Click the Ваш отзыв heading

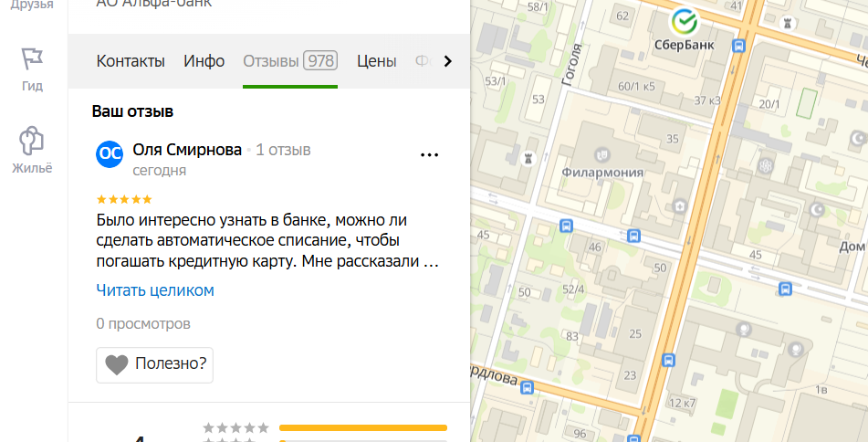tap(133, 111)
